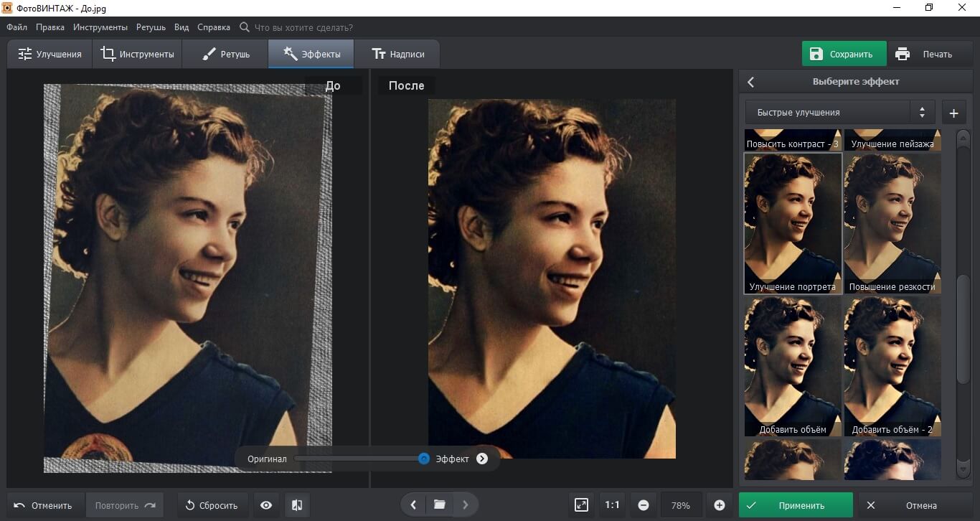Zoom out with the minus icon
The height and width of the screenshot is (521, 980).
tap(644, 505)
